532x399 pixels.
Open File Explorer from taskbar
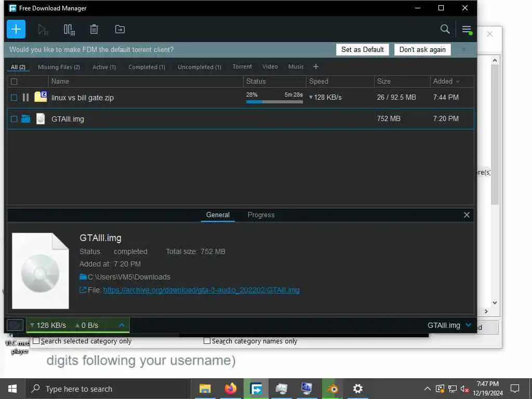tap(205, 389)
